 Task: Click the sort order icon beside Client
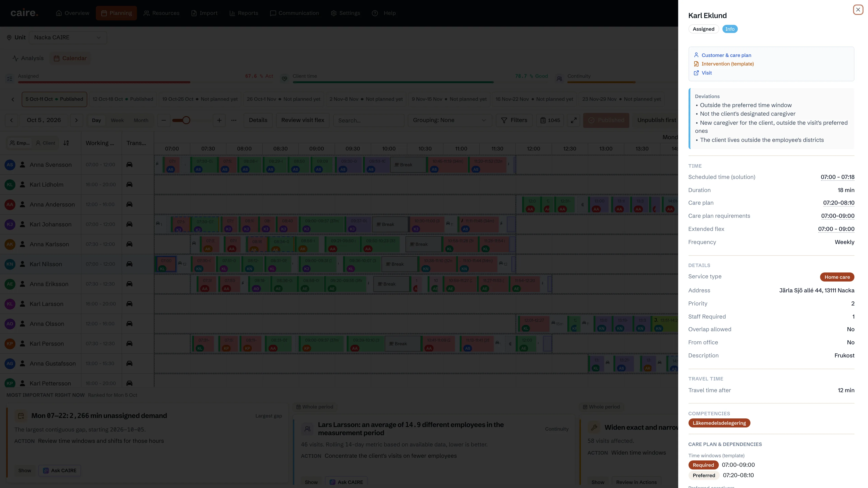pyautogui.click(x=66, y=143)
